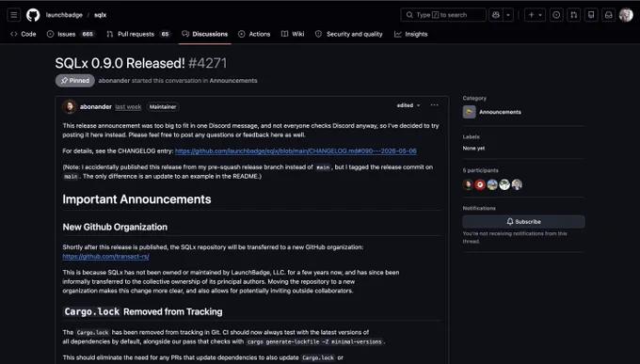Open the notifications inbox icon
Viewport: 640px width, 364px height.
[x=609, y=15]
